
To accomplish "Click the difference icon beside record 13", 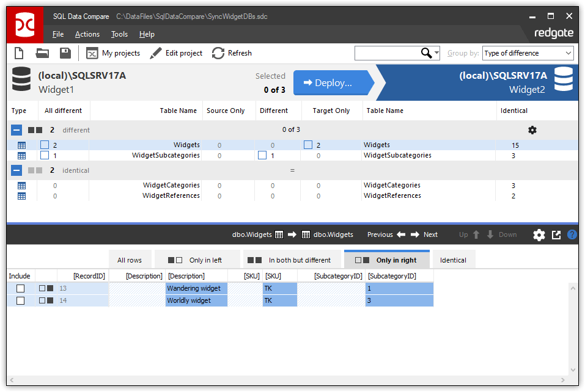I will click(x=46, y=288).
